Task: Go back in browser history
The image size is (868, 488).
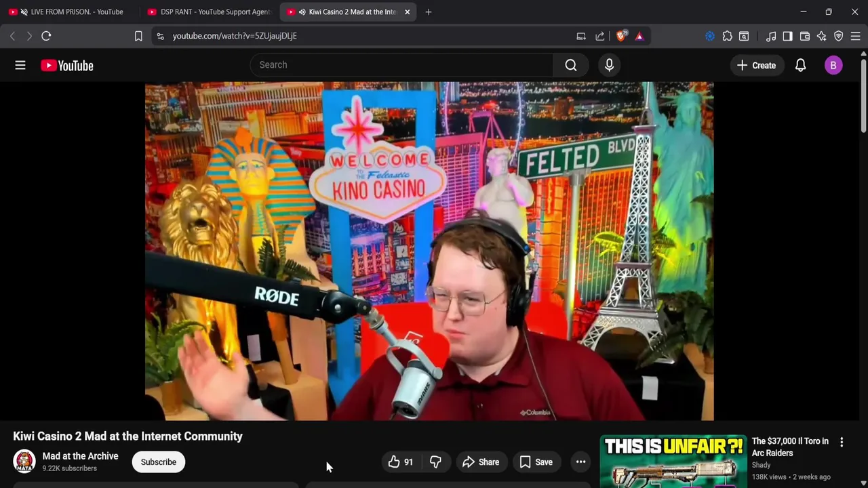Action: pyautogui.click(x=12, y=36)
